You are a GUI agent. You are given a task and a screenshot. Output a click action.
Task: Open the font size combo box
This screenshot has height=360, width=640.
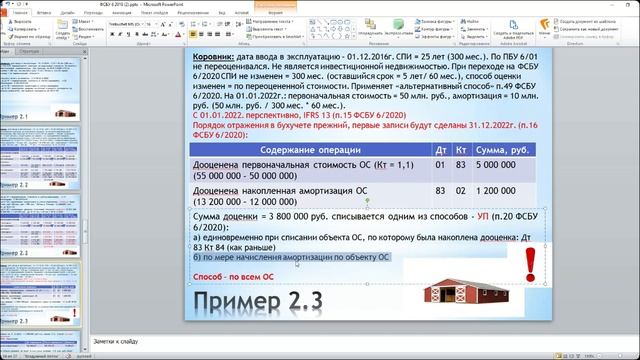151,24
